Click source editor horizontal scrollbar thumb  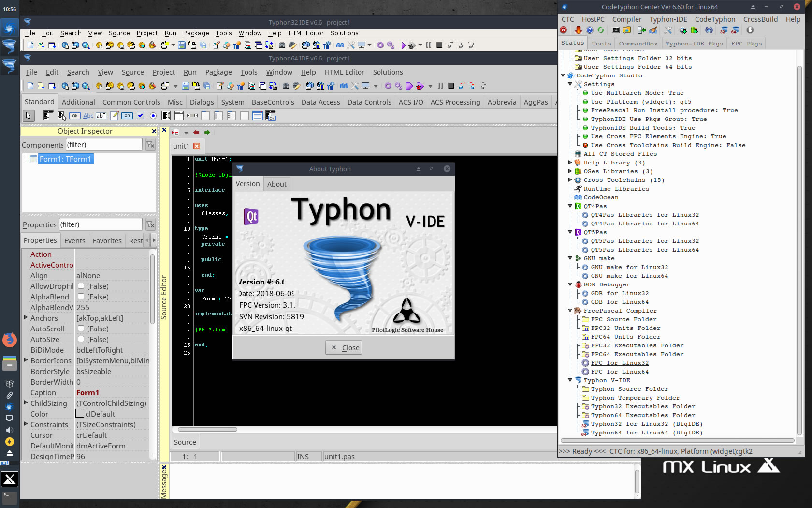[208, 429]
